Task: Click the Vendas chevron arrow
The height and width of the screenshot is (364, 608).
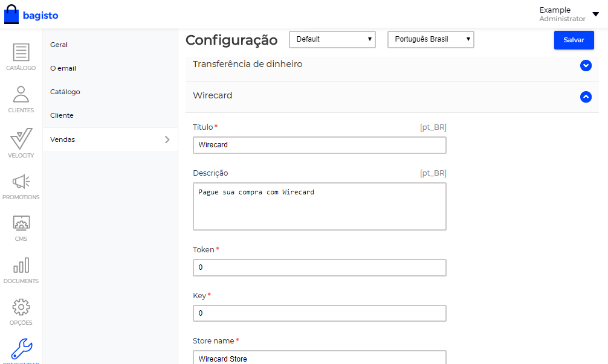Action: click(167, 139)
